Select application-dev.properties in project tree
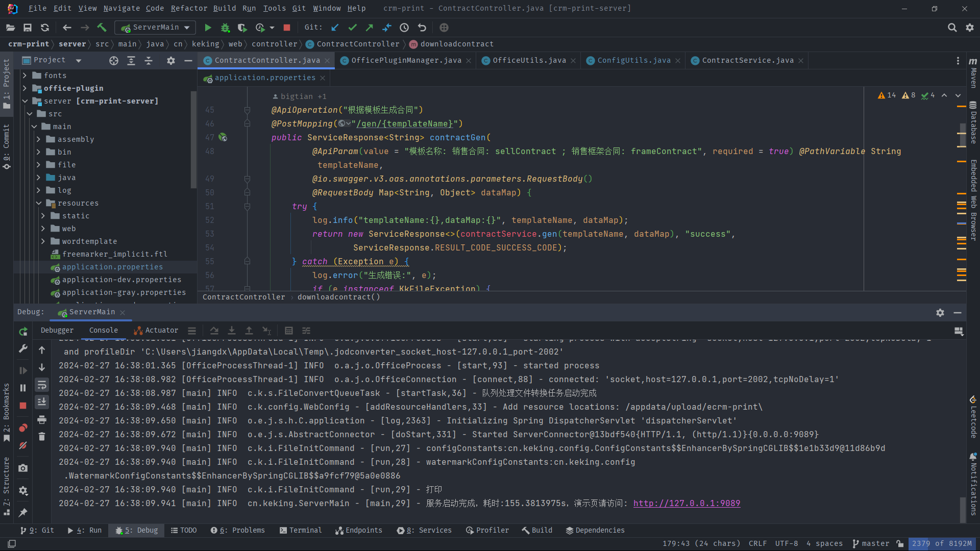This screenshot has height=551, width=980. [121, 280]
